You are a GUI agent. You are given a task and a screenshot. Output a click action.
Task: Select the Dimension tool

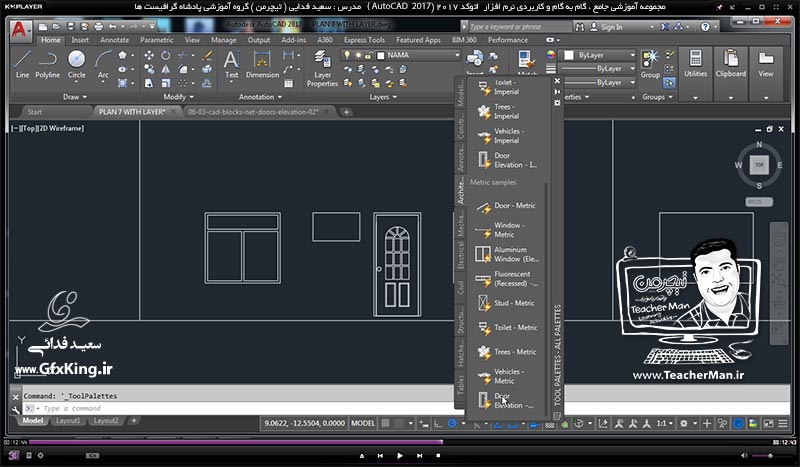[x=262, y=64]
